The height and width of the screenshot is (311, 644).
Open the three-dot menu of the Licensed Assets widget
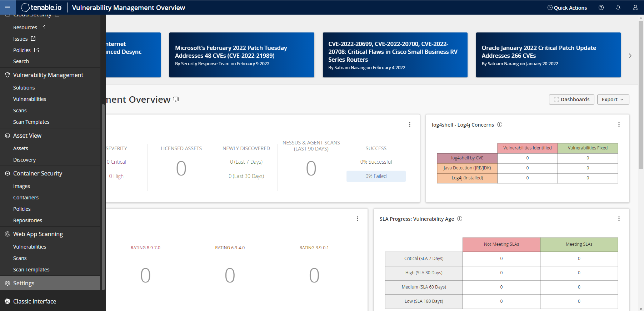pyautogui.click(x=410, y=124)
